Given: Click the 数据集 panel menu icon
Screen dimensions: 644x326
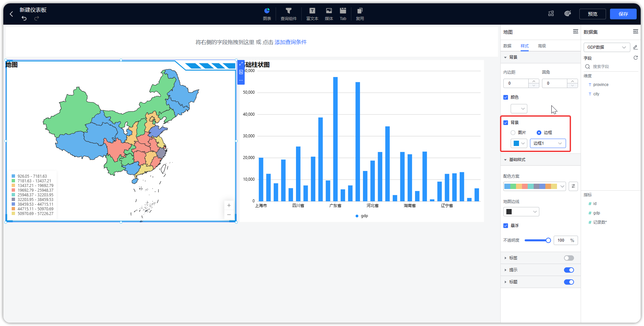Looking at the screenshot, I should (636, 31).
